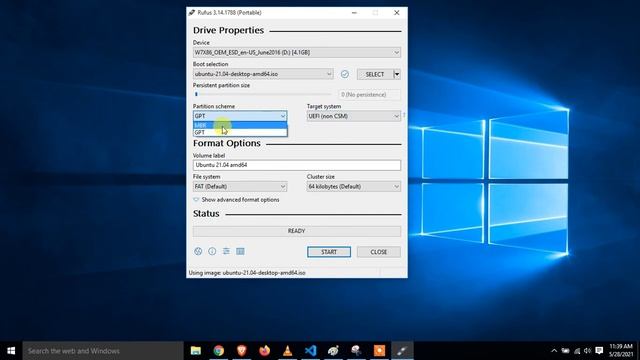Collapse the Partition scheme combo box
Screen dimensions: 640x360
pyautogui.click(x=240, y=116)
